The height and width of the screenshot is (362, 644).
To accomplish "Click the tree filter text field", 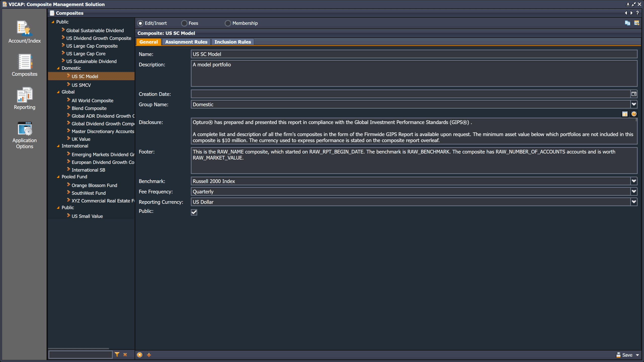I will pyautogui.click(x=80, y=354).
